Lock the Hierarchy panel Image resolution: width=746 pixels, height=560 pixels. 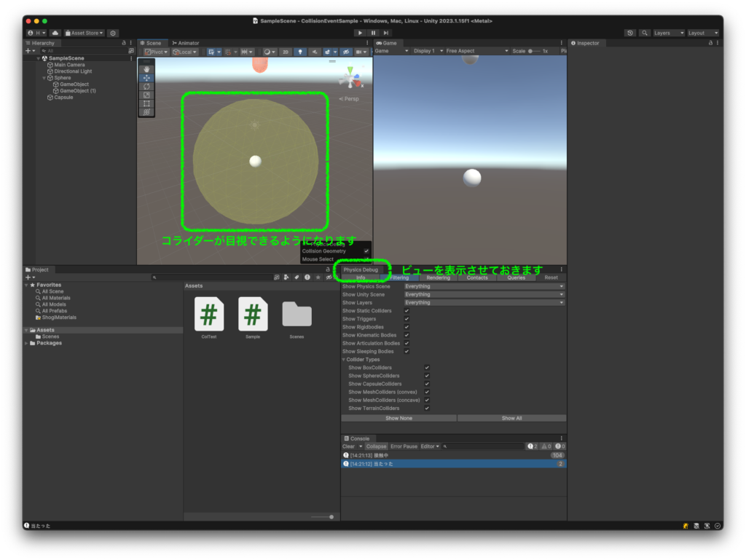pos(124,43)
